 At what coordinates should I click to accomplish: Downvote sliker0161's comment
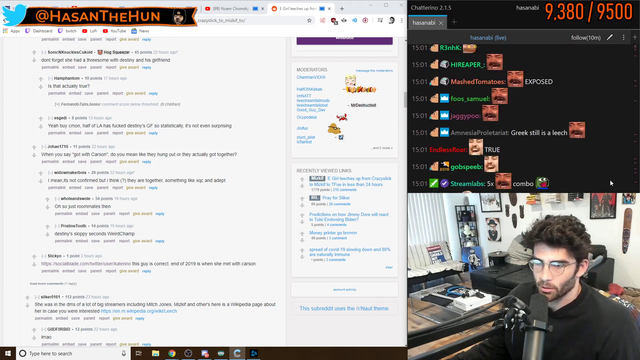point(28,305)
